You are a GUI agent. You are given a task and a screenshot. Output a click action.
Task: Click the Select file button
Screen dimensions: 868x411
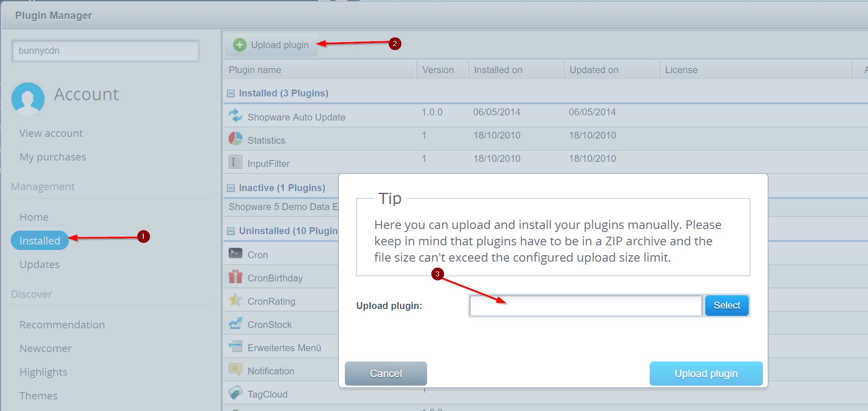(x=727, y=306)
